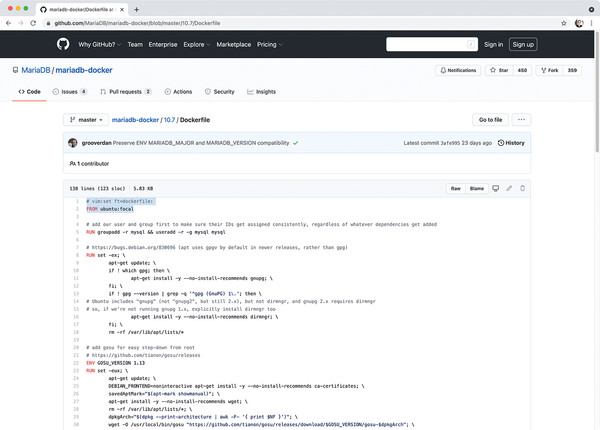The height and width of the screenshot is (430, 600).
Task: Open mariadb-docker breadcrumb link
Action: tap(135, 120)
